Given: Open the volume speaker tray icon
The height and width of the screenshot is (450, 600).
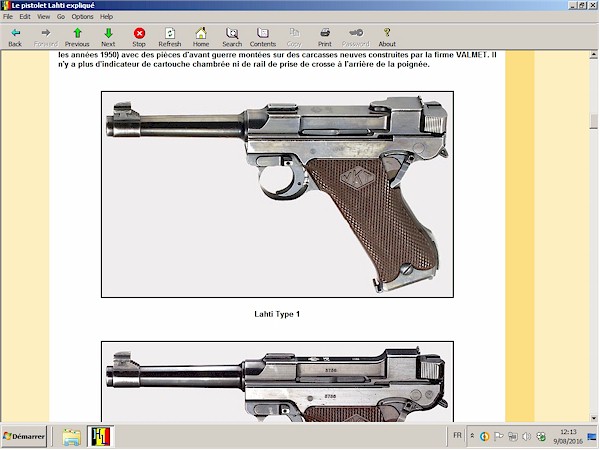Looking at the screenshot, I should click(x=527, y=436).
